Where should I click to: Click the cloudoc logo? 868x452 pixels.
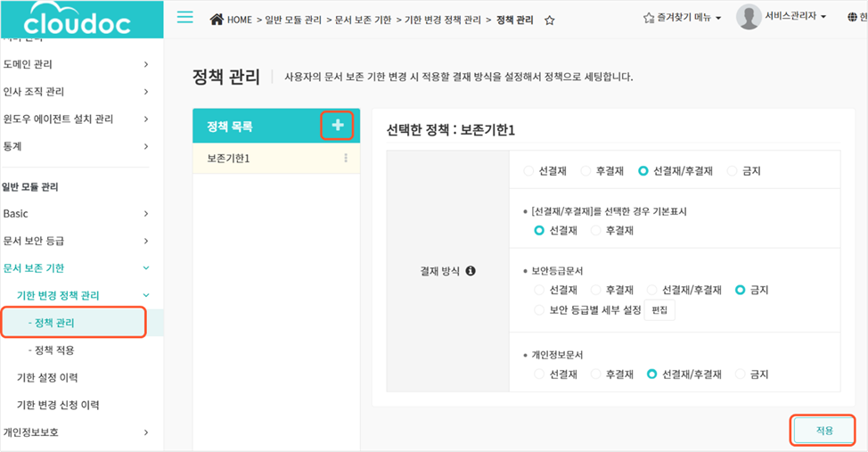pos(78,21)
